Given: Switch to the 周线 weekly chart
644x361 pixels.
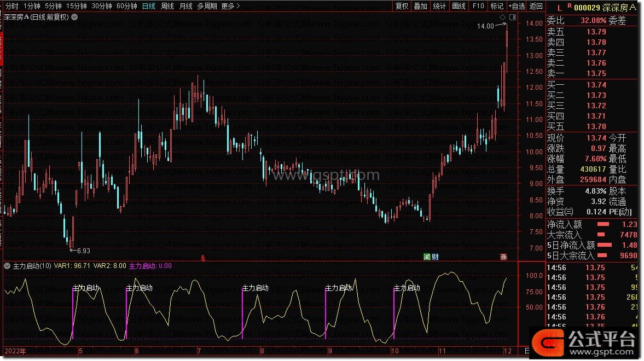Looking at the screenshot, I should click(x=167, y=6).
